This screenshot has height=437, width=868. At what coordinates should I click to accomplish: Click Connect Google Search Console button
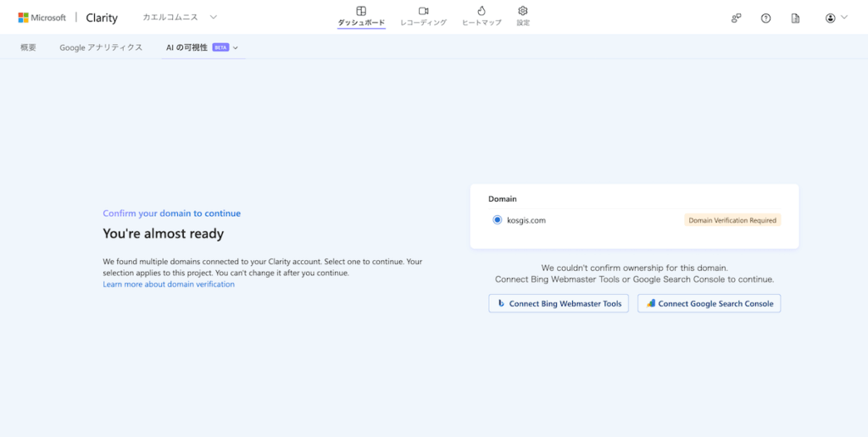[709, 303]
